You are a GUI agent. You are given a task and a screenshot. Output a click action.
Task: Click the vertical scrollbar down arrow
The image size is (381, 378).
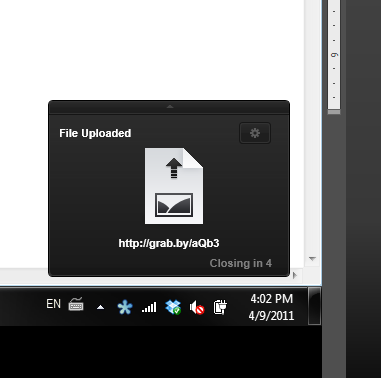(312, 259)
